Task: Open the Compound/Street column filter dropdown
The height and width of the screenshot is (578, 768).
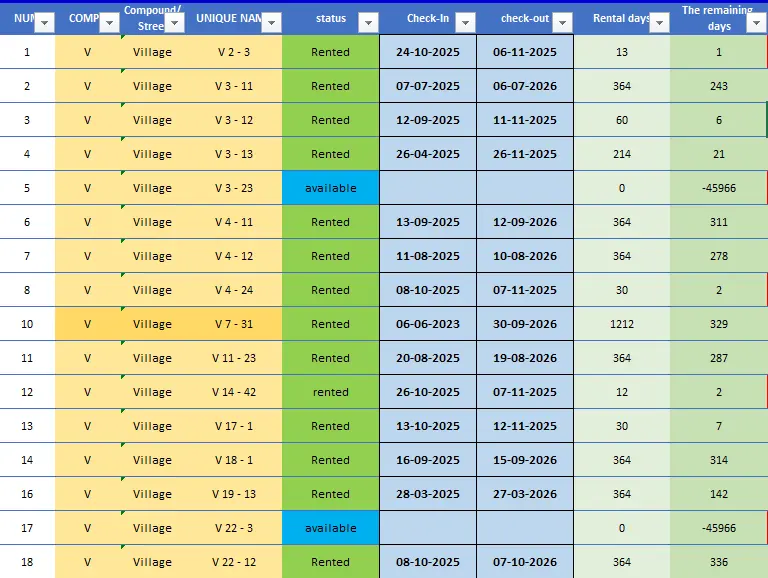Action: [x=174, y=23]
